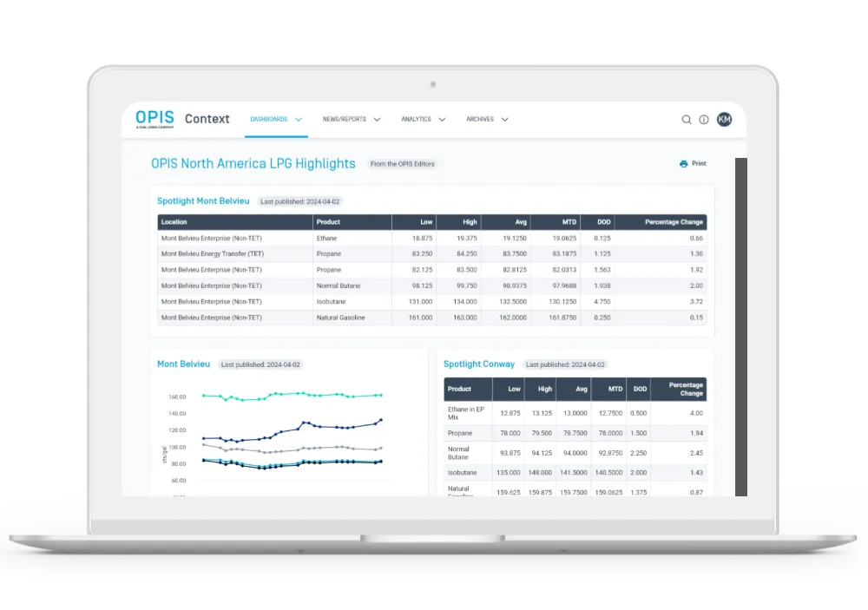Image resolution: width=868 pixels, height=610 pixels.
Task: Open the search magnifier icon
Action: click(x=686, y=120)
